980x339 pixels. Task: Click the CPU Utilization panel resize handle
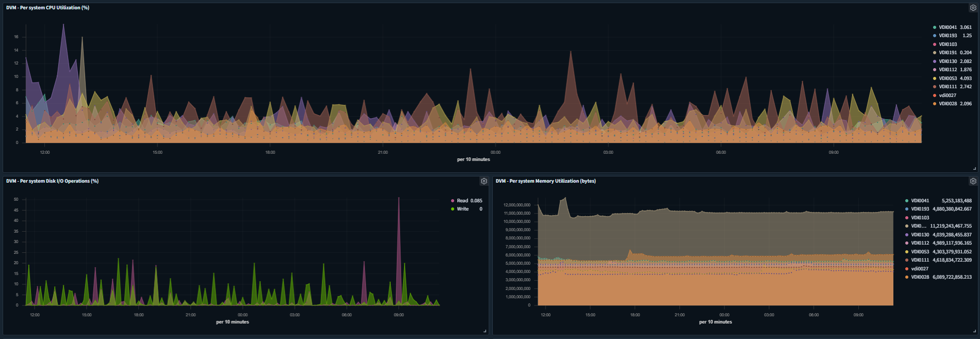(x=974, y=169)
